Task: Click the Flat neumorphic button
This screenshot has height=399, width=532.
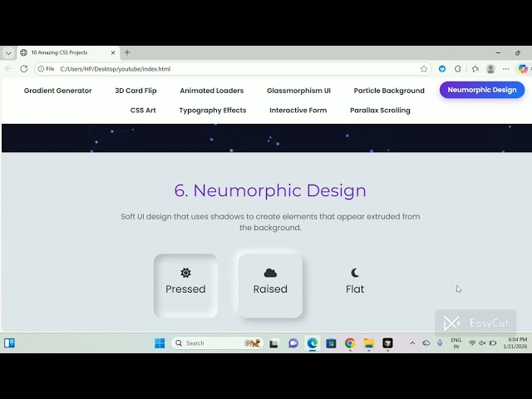Action: click(x=355, y=286)
